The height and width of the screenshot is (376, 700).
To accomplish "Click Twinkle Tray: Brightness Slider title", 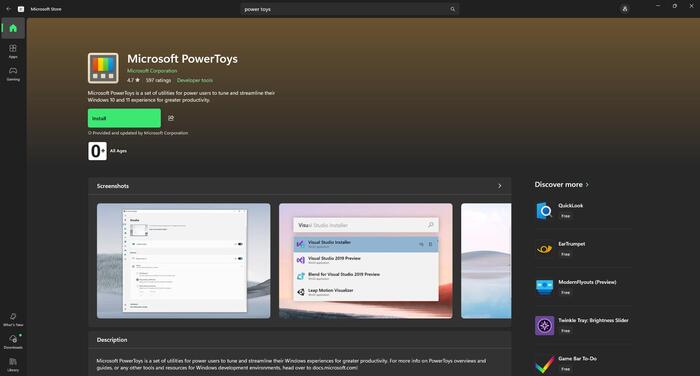I will tap(593, 320).
